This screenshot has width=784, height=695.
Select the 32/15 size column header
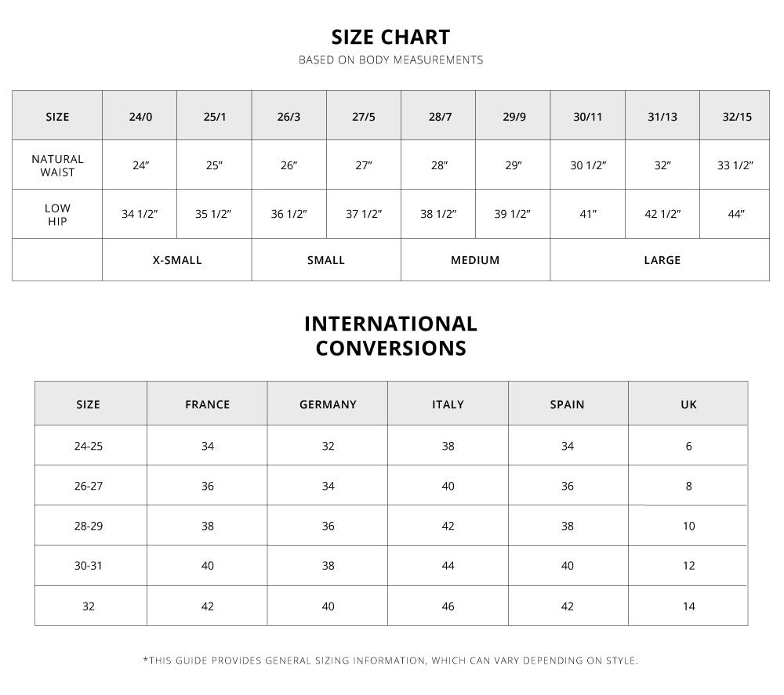click(x=736, y=117)
